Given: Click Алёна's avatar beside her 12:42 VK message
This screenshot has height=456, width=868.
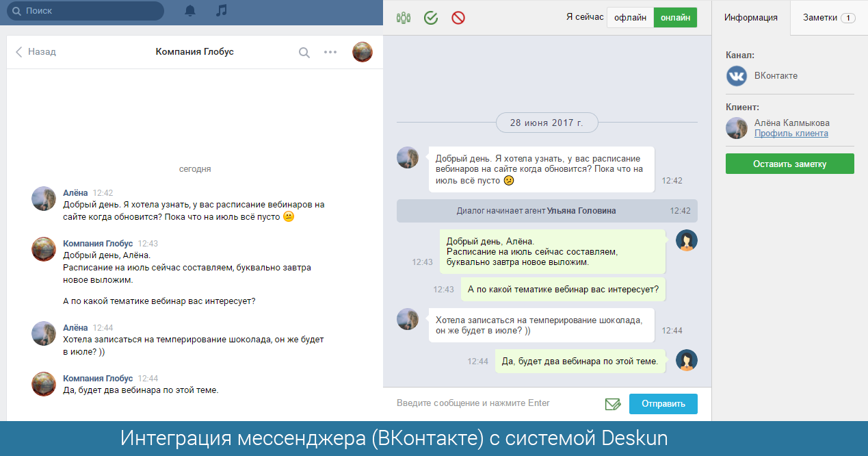Looking at the screenshot, I should (44, 199).
